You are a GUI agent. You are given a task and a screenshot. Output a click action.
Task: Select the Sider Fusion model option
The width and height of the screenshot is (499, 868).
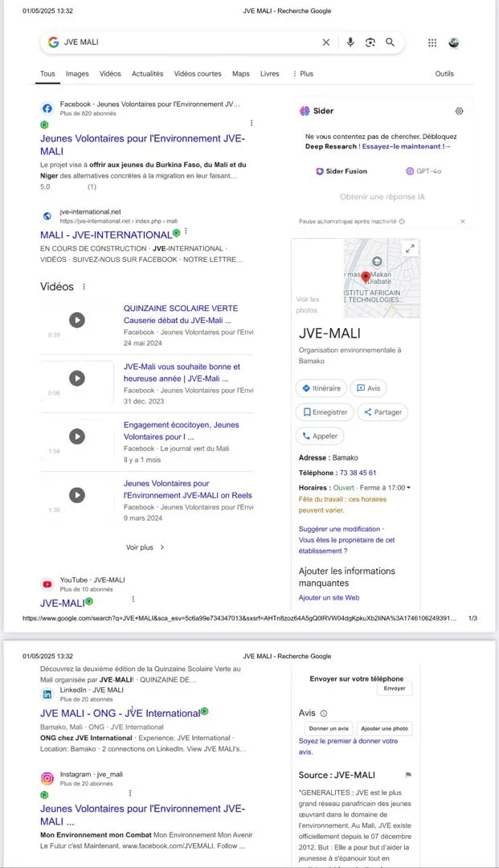click(x=342, y=171)
